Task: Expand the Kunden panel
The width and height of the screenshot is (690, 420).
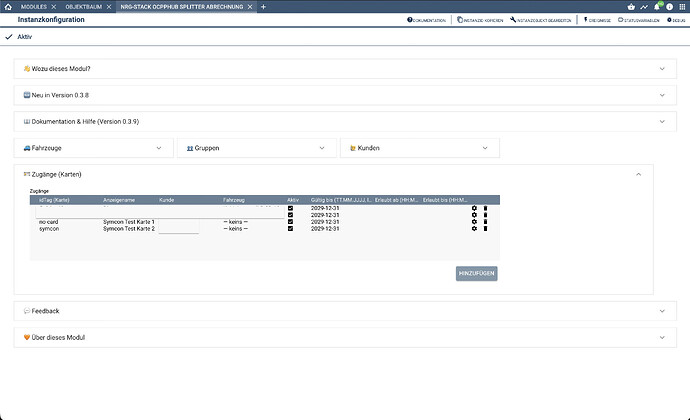Action: click(x=420, y=148)
